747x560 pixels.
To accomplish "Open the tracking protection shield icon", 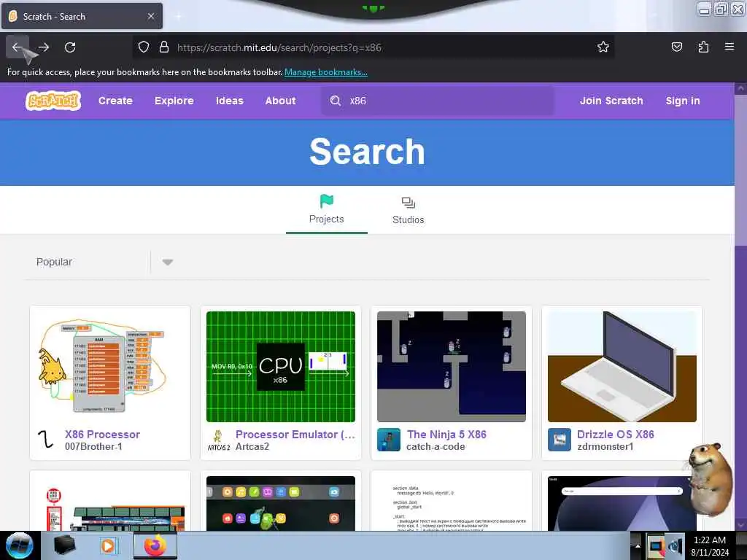I will click(x=144, y=47).
